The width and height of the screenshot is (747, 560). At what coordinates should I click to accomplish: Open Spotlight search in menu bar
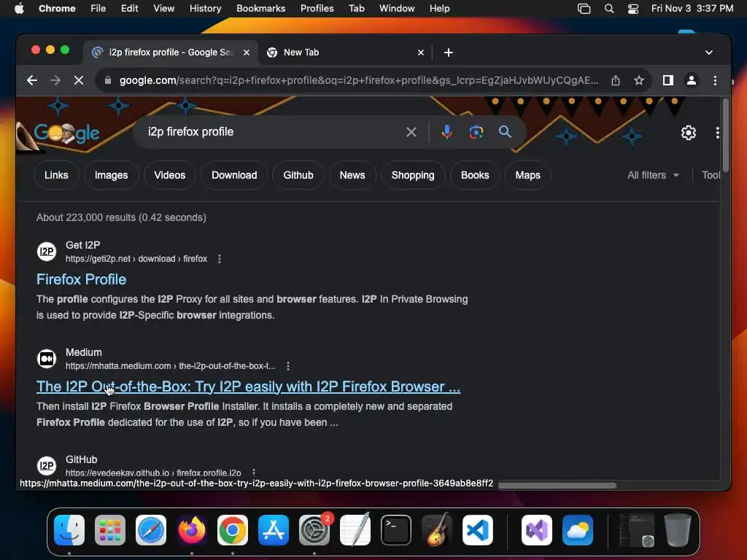point(609,9)
